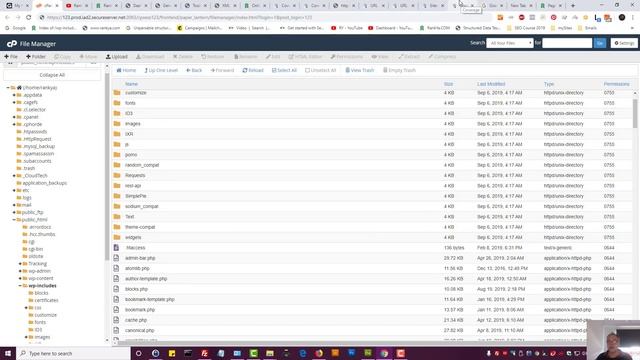640x360 pixels.
Task: Click the Copy toolbar button
Action: [62, 57]
